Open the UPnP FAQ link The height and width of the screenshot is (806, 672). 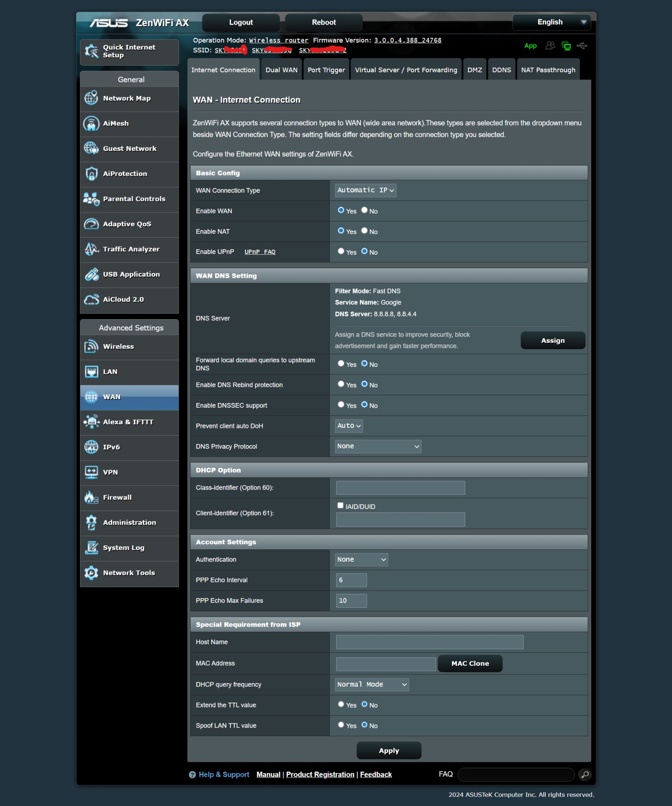260,252
